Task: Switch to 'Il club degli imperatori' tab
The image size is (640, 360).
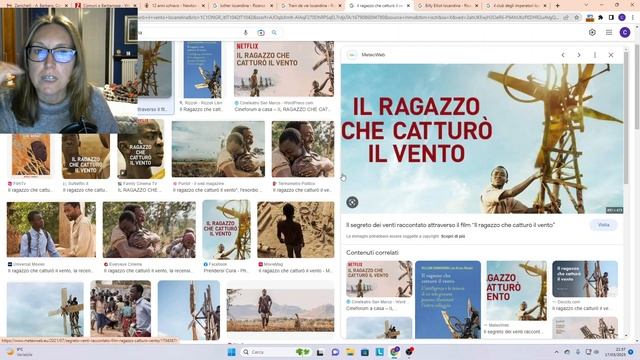Action: coord(516,6)
